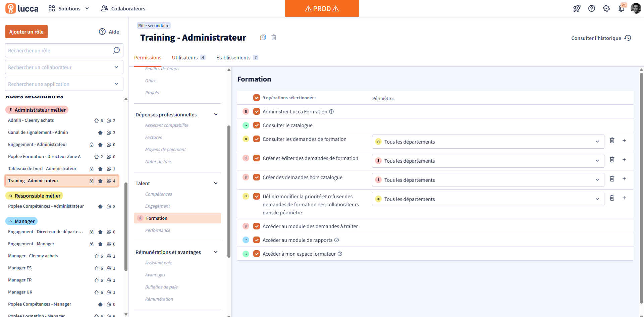Delete perimeter for Créer des demandes hors catalogue
Viewport: 644px width, 317px height.
click(x=612, y=179)
